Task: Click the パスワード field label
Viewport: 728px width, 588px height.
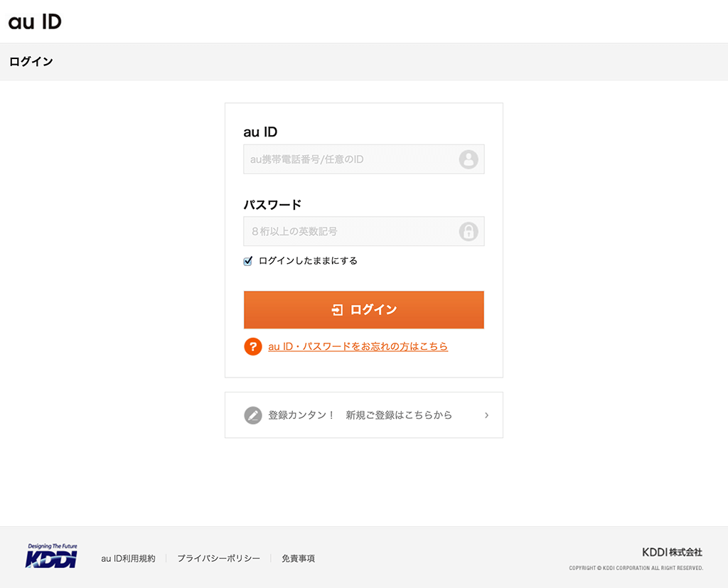Action: 272,205
